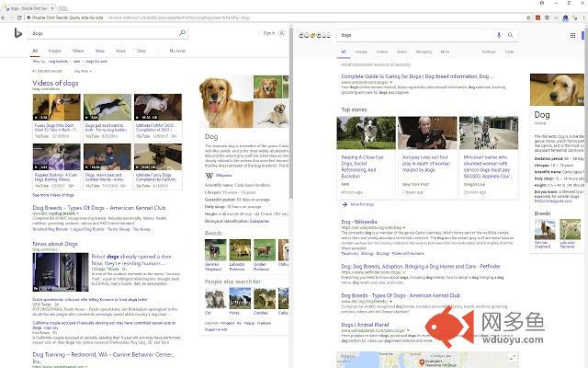
Task: Click the large golden retriever image on Bing
Action: [x=226, y=101]
